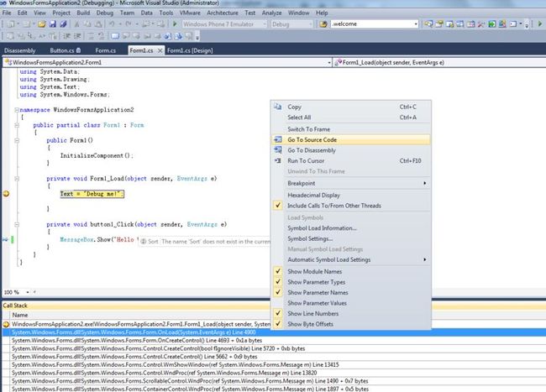This screenshot has width=546, height=392.
Task: Open the .welcome find combo box dropdown
Action: click(416, 24)
